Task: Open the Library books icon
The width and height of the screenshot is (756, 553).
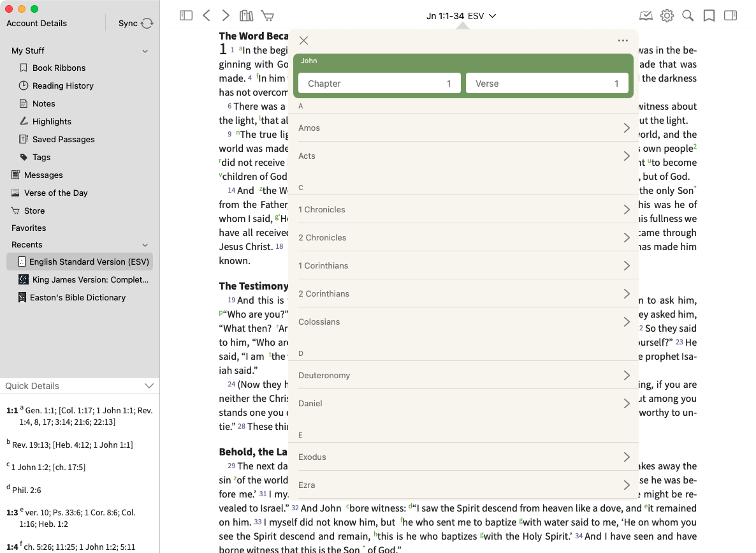Action: [x=246, y=15]
